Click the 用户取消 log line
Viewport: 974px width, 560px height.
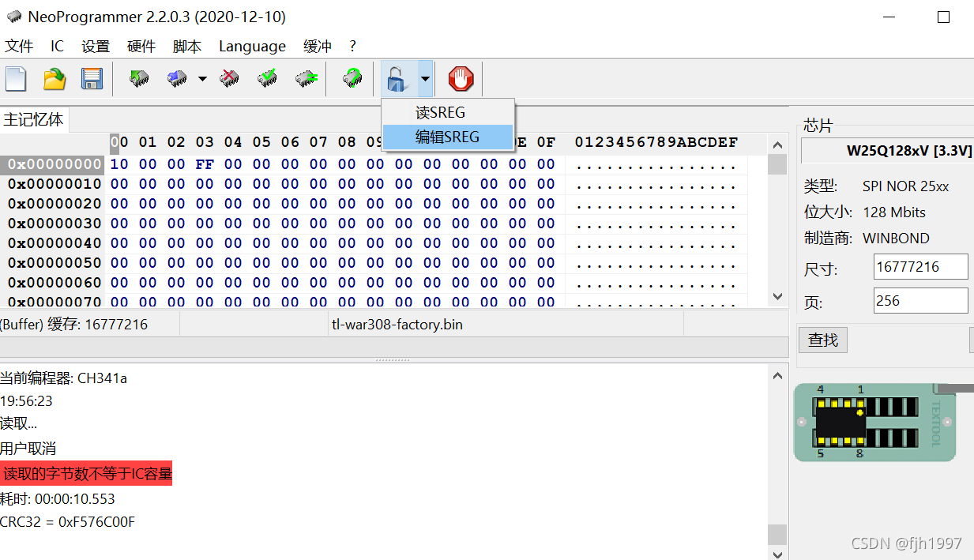pyautogui.click(x=28, y=449)
